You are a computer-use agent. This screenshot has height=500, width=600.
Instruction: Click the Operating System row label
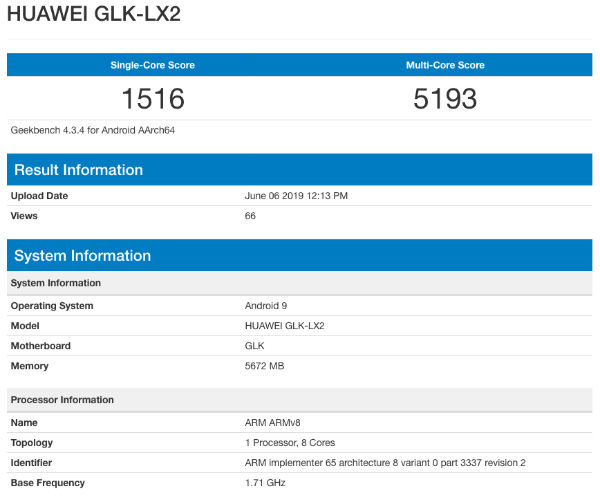point(52,305)
